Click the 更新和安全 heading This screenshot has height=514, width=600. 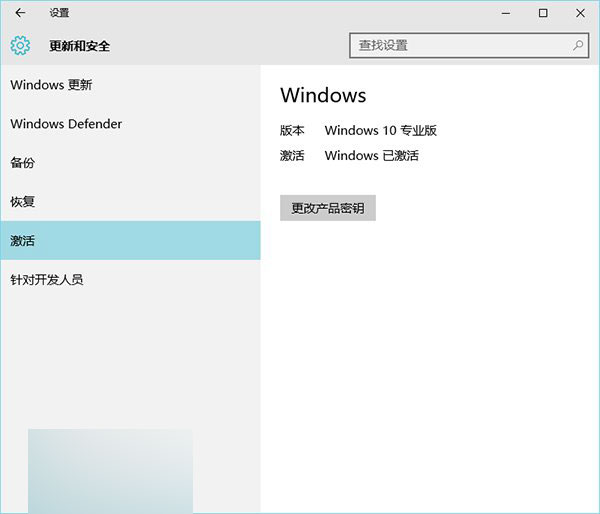coord(80,46)
